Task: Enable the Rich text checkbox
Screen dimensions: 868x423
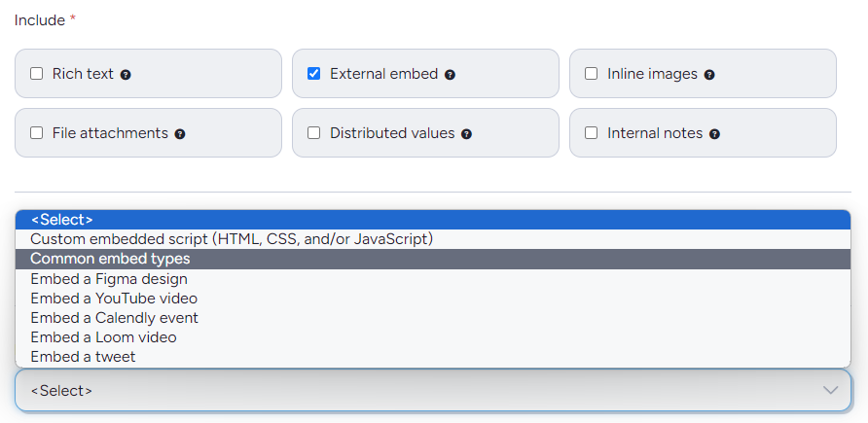Action: point(37,74)
